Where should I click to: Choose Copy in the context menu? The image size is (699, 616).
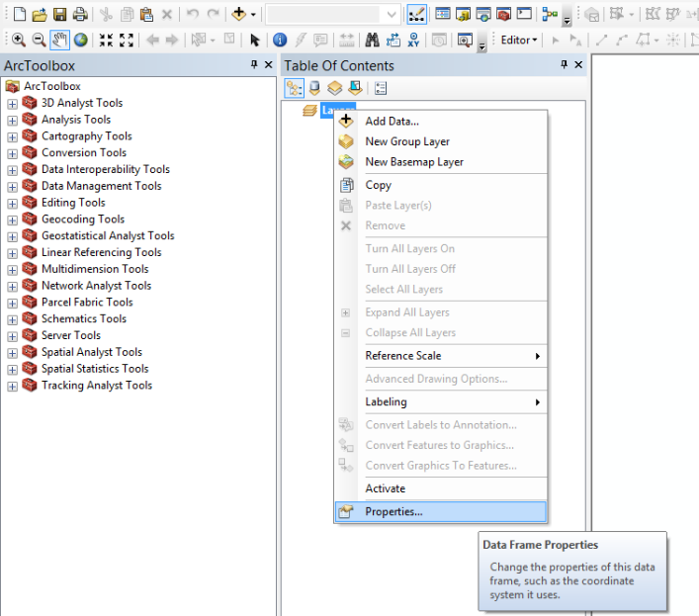[x=440, y=185]
